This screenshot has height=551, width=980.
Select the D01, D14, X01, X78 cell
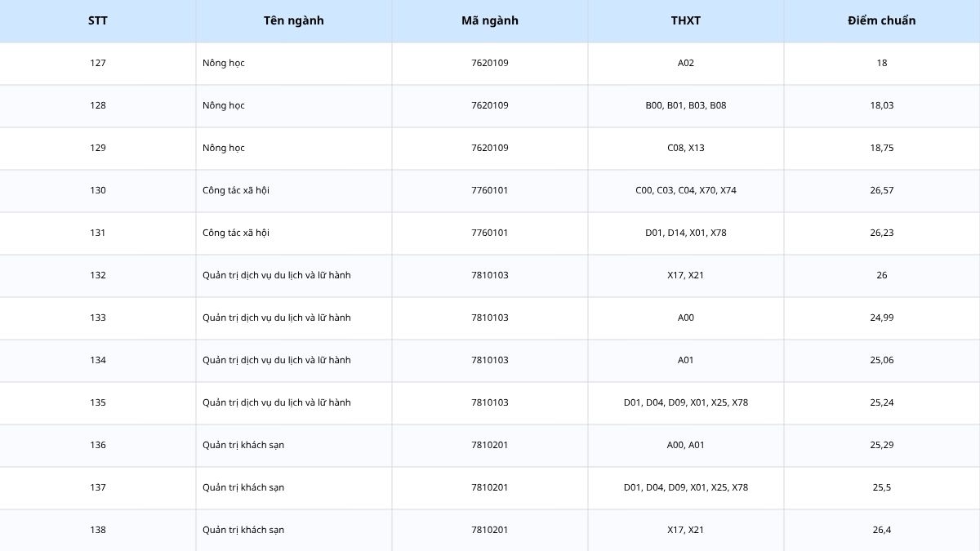(x=686, y=233)
